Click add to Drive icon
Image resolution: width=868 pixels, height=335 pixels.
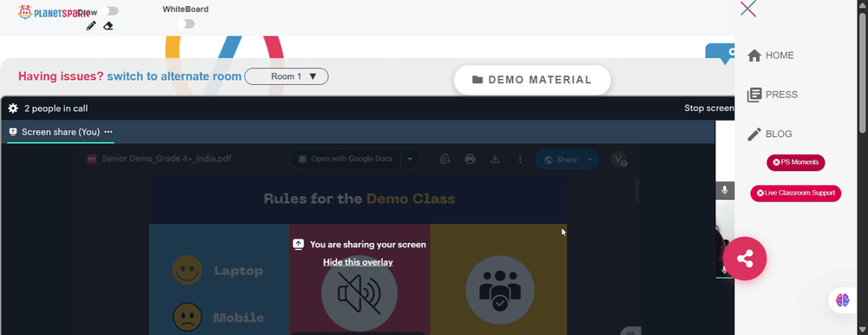444,160
